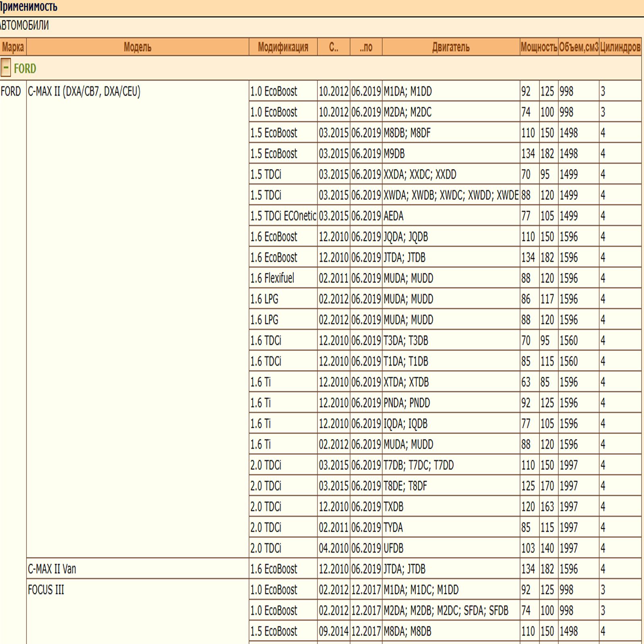The image size is (644, 644).
Task: Select the FOCUS III model cell
Action: [46, 590]
